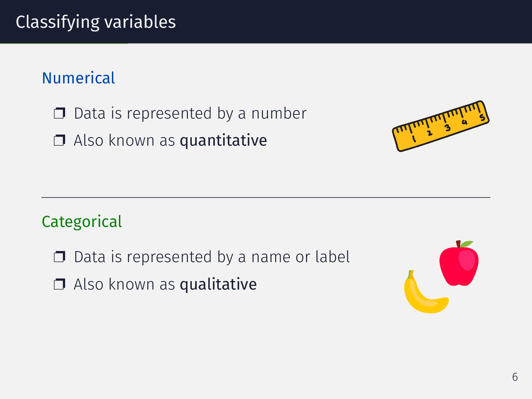Image resolution: width=532 pixels, height=399 pixels.
Task: Click the checkbox bullet beside 'Also known as qualitative'
Action: coord(59,284)
